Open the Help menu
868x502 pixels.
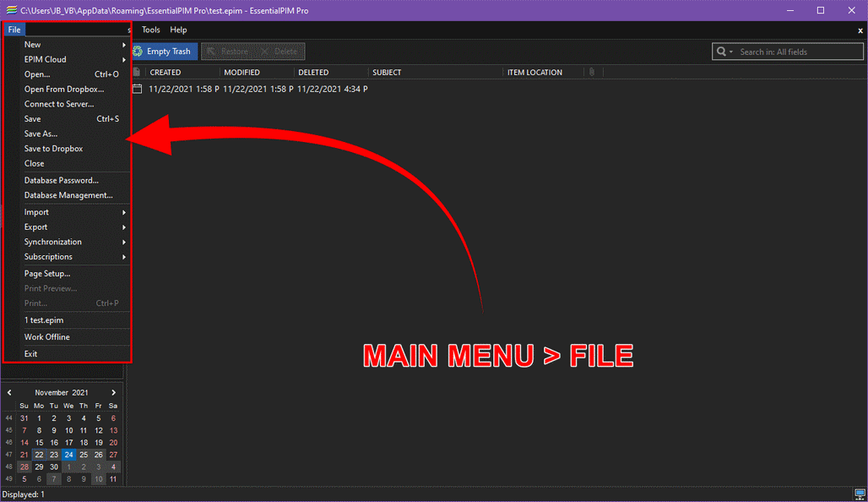point(178,30)
